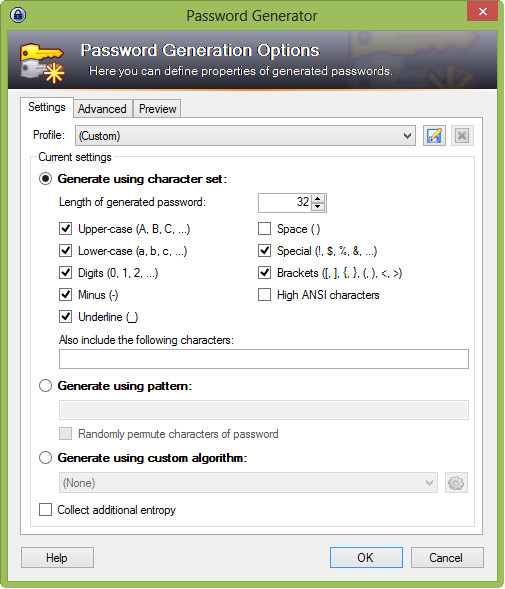The width and height of the screenshot is (505, 589).
Task: Click the password length value field
Action: click(x=285, y=202)
